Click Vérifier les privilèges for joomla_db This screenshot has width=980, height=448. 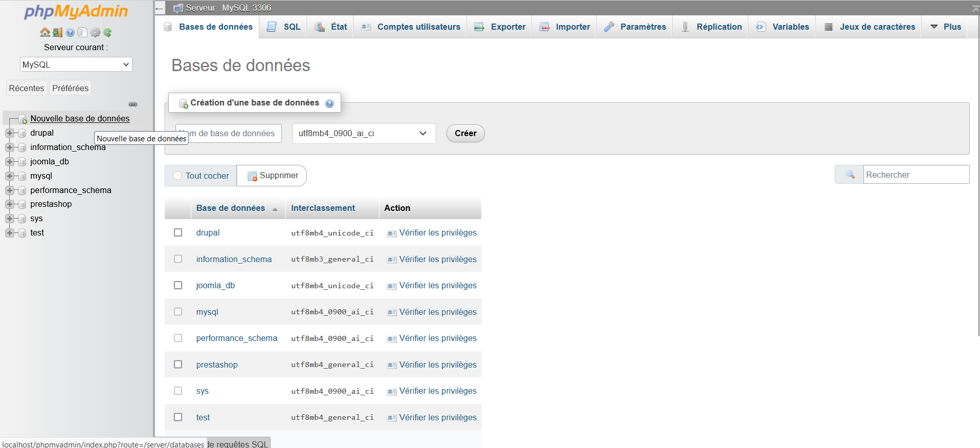click(x=438, y=286)
